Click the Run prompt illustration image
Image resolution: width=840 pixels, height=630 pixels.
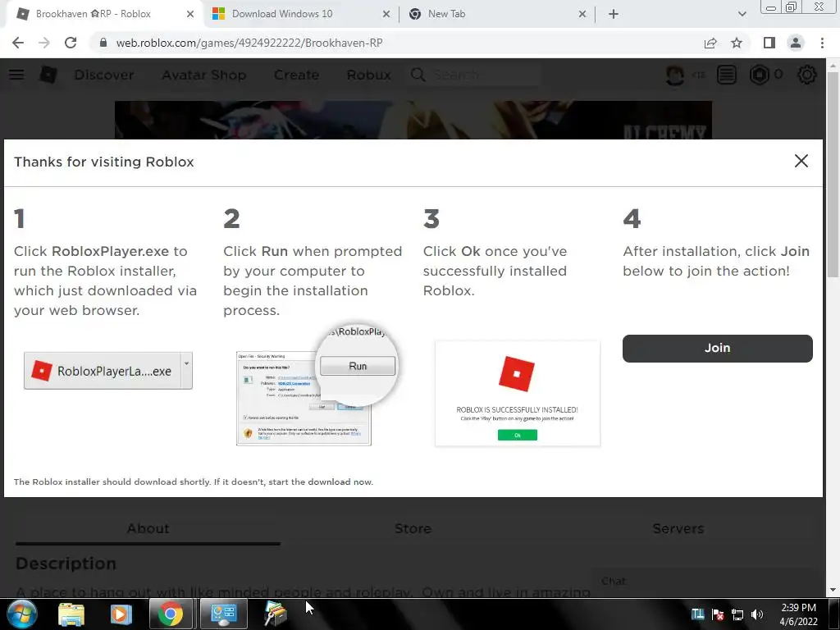[x=316, y=384]
